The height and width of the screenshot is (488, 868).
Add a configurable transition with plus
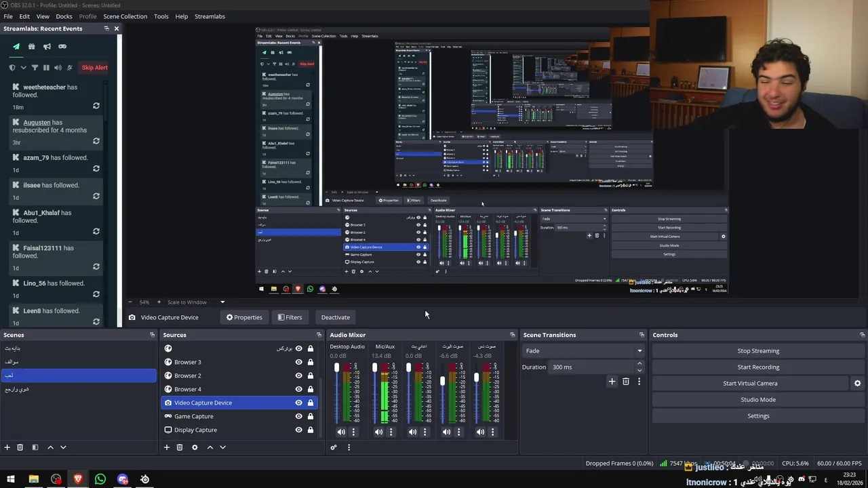pos(612,382)
